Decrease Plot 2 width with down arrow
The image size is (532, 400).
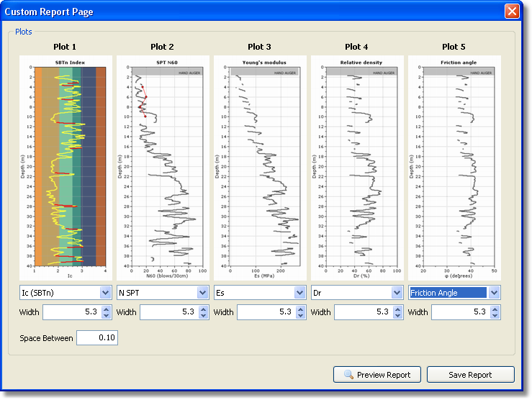203,316
